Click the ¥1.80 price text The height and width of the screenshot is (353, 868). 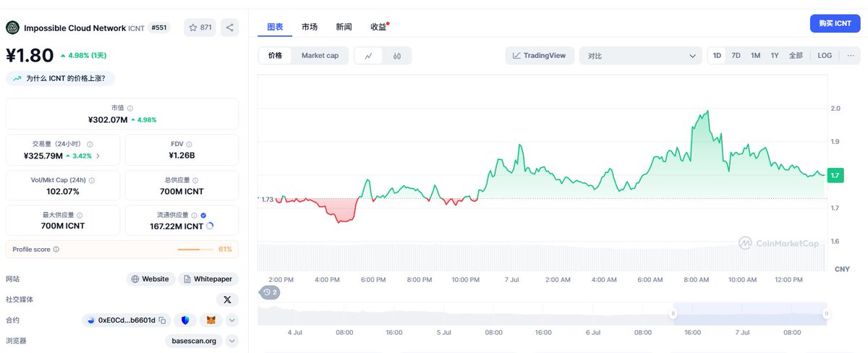30,56
